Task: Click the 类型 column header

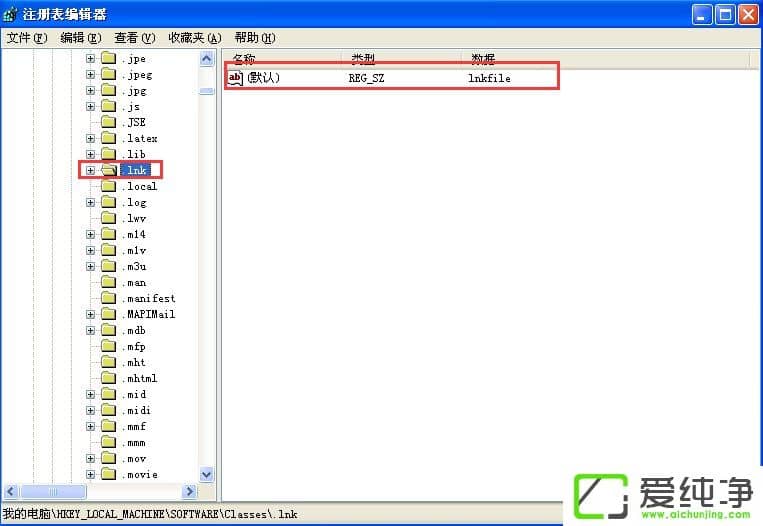Action: [401, 58]
